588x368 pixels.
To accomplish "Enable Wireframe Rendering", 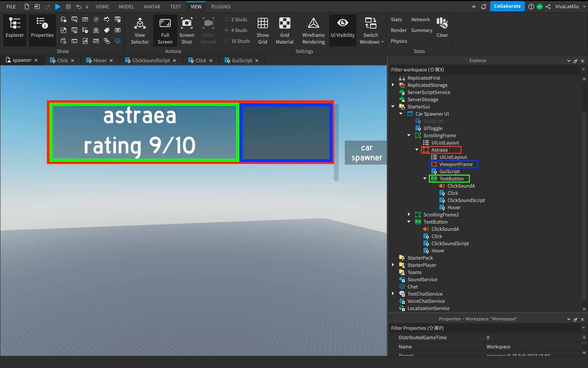I will pos(313,30).
